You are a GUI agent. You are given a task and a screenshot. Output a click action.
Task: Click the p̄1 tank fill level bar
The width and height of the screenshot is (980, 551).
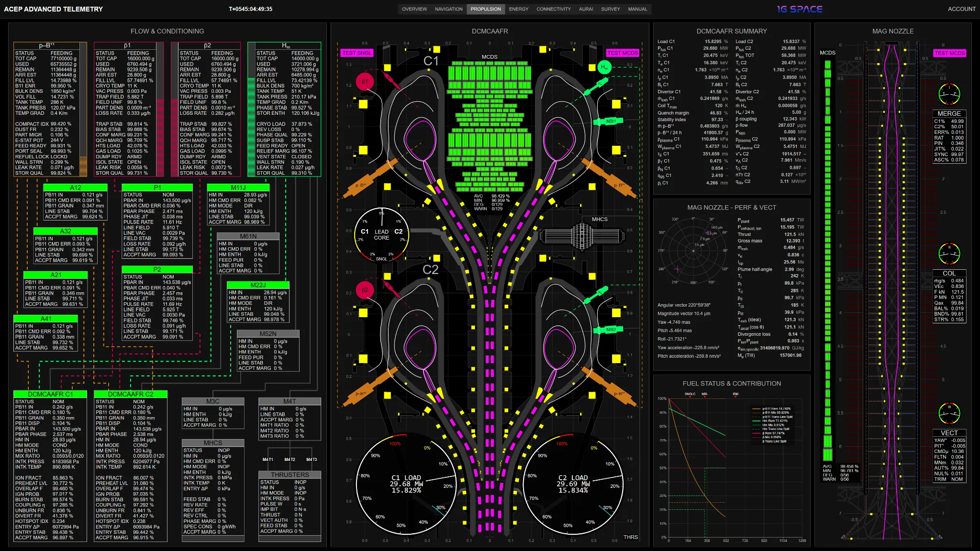(x=160, y=110)
